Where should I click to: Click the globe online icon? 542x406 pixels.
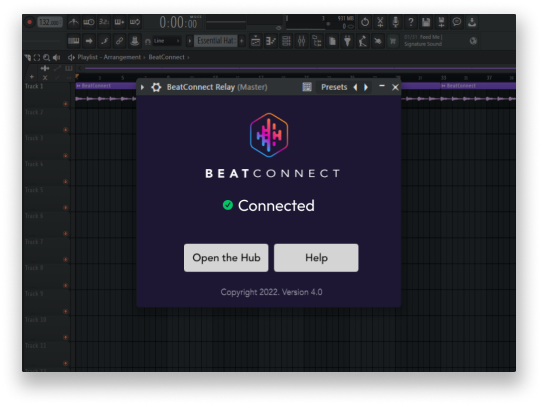pyautogui.click(x=473, y=41)
